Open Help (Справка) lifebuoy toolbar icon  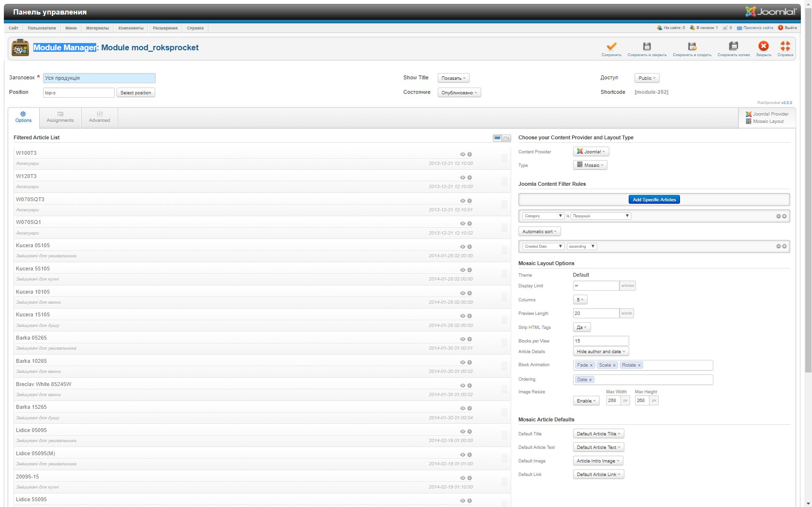click(785, 46)
